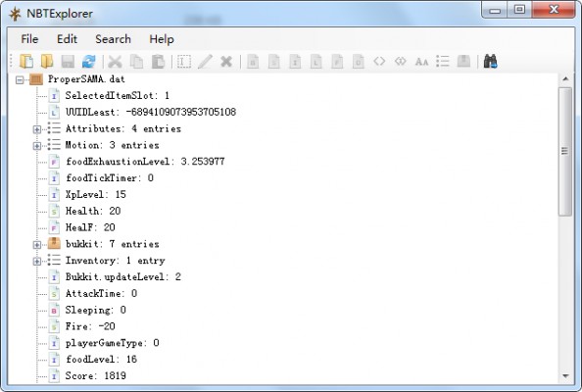Open the File menu
Image resolution: width=582 pixels, height=392 pixels.
pos(29,39)
